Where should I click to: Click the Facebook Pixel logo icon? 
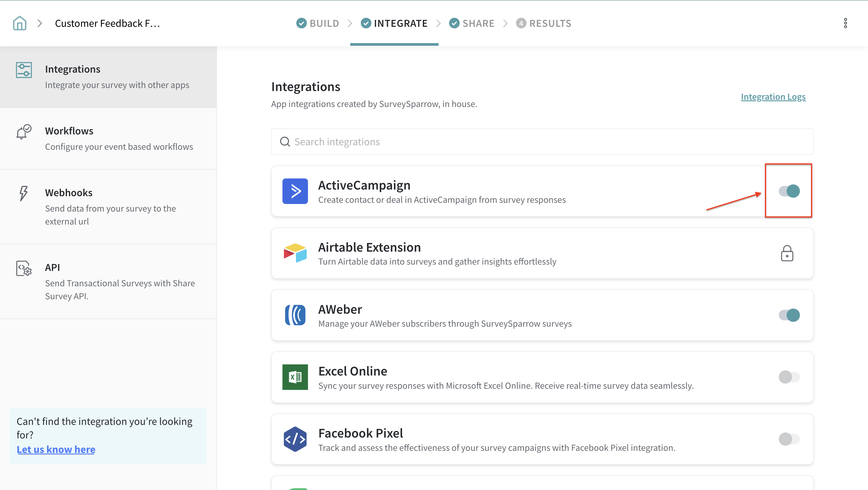tap(295, 439)
